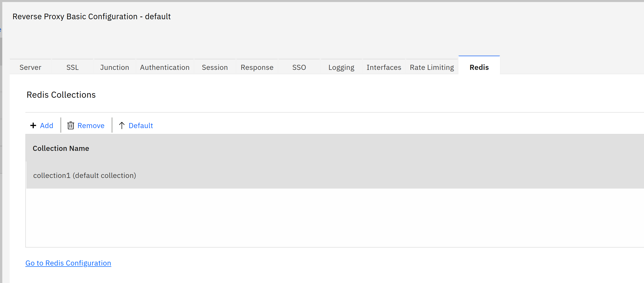Select the Logging tab
This screenshot has width=644, height=283.
(x=341, y=67)
